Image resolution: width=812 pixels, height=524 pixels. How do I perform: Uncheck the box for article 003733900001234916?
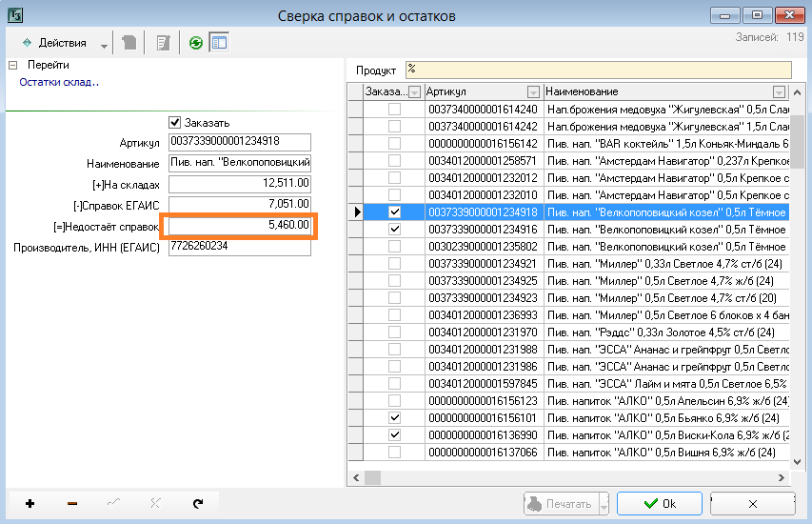395,229
